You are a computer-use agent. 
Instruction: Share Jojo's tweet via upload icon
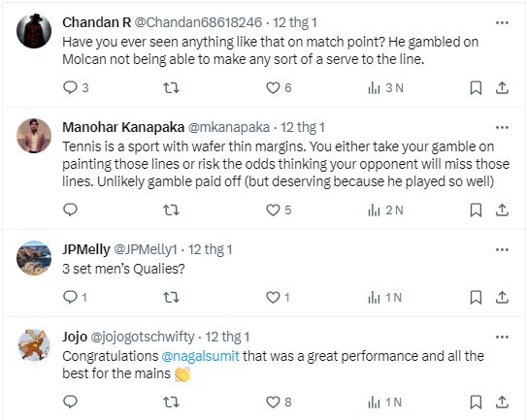pos(502,403)
